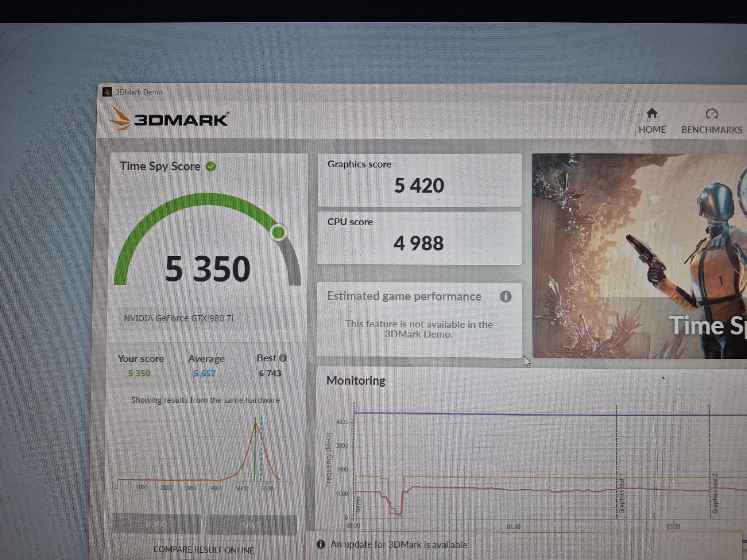Click NVIDIA GeForce GTX 980 Ti label
Screen dimensions: 747x560
[x=178, y=318]
